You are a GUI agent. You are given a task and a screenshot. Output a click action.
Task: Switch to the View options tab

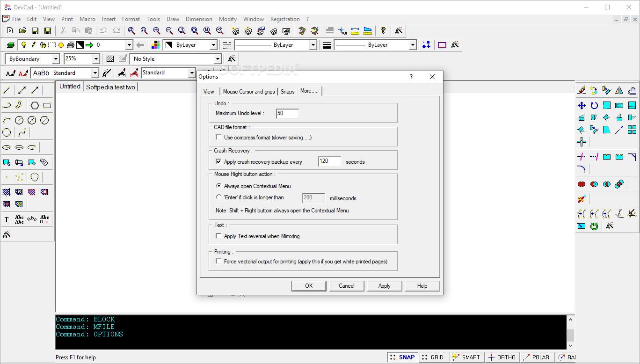pyautogui.click(x=209, y=92)
